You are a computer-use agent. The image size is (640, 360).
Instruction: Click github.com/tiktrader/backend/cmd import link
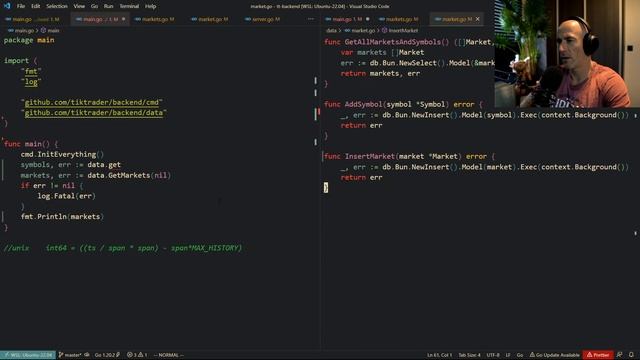(x=92, y=102)
